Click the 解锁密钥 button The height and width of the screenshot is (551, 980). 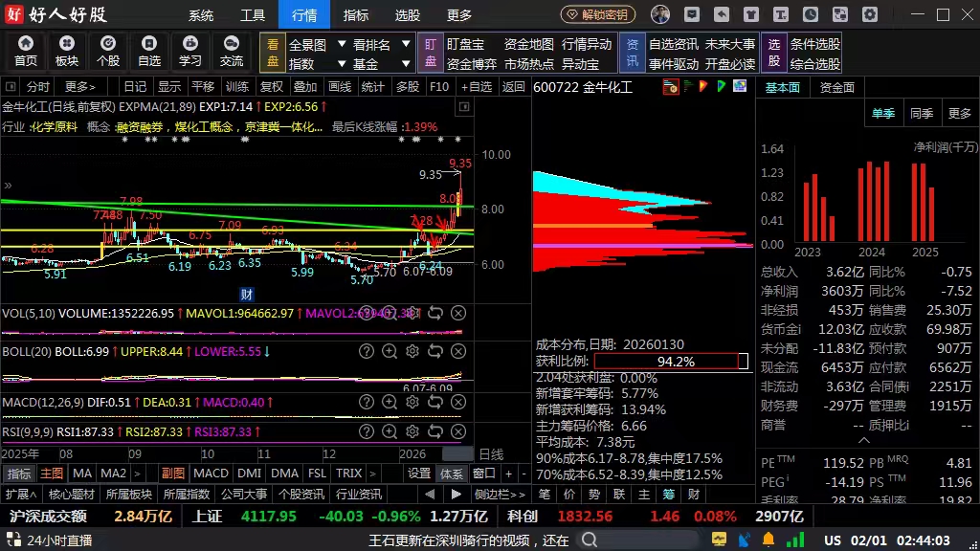597,14
